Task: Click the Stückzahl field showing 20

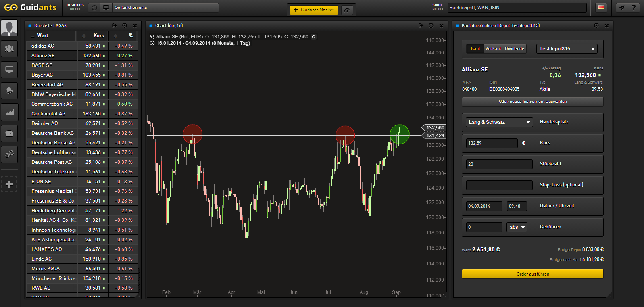Action: pos(499,164)
